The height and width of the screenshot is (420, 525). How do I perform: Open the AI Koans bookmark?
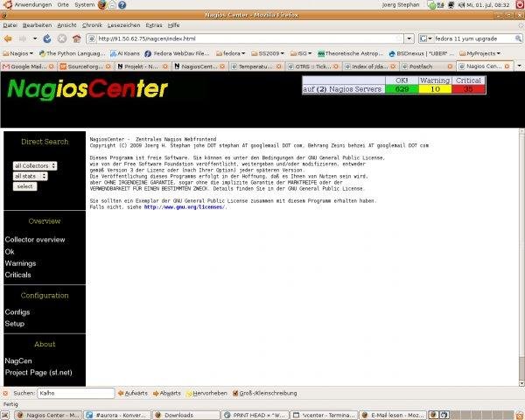[x=125, y=53]
